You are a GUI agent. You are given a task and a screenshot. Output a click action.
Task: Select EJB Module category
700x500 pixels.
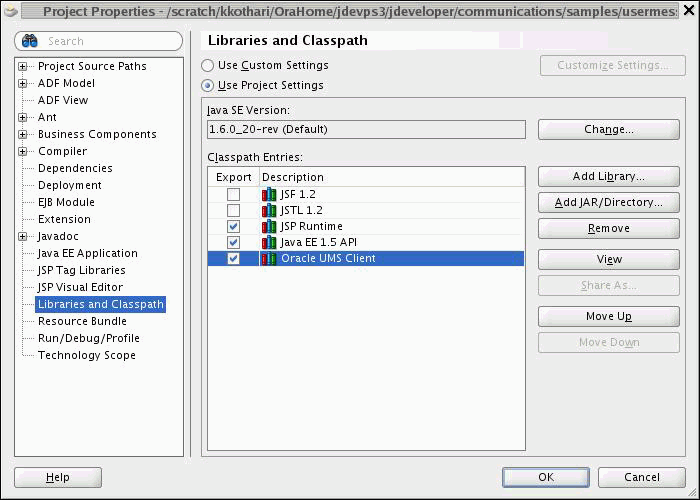coord(66,202)
